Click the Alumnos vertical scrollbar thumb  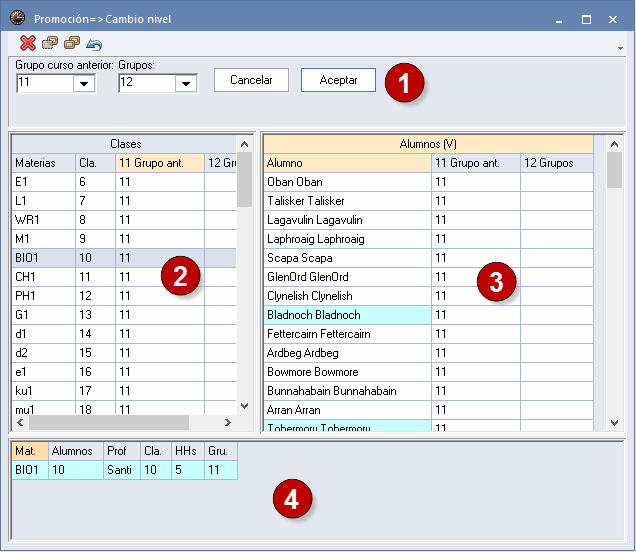tap(615, 170)
